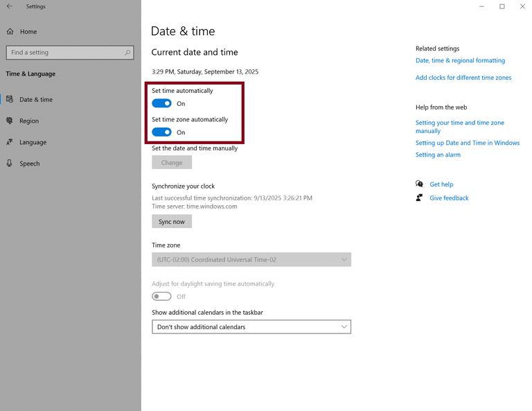Toggle Adjust for daylight saving time switch
Screen dimensions: 532x411
(161, 297)
